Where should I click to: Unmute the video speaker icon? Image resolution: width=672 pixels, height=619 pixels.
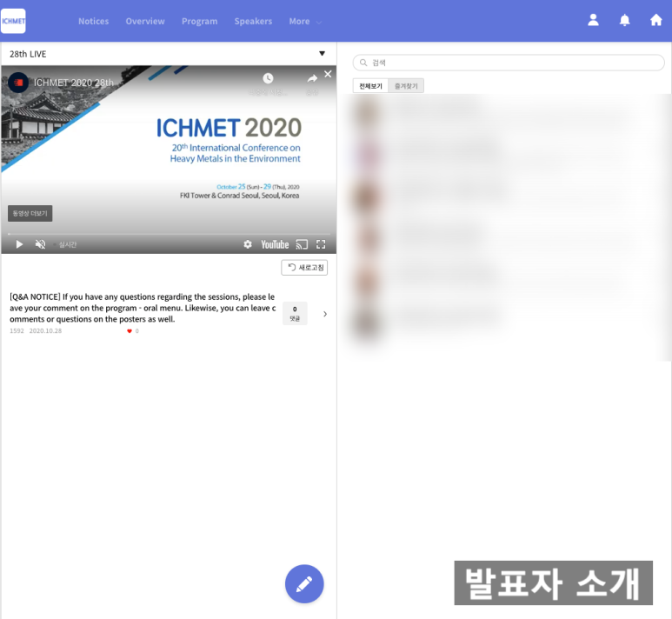tap(40, 244)
